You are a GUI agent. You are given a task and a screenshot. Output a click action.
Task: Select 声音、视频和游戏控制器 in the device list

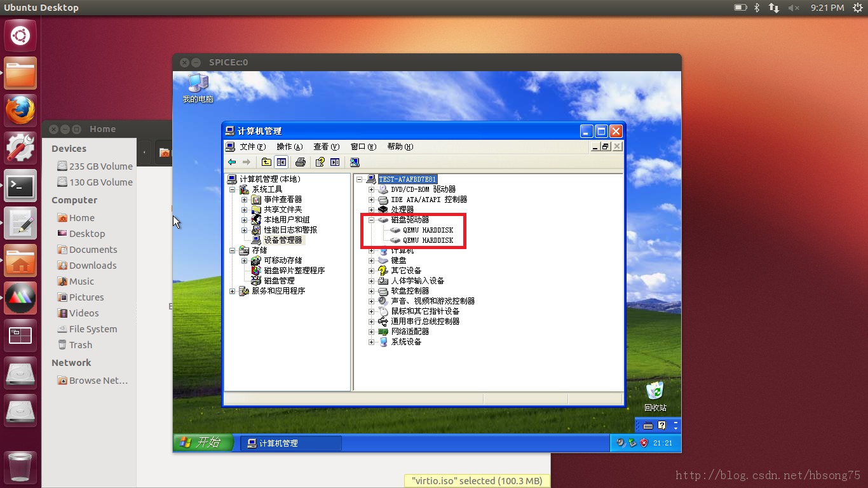(x=433, y=301)
